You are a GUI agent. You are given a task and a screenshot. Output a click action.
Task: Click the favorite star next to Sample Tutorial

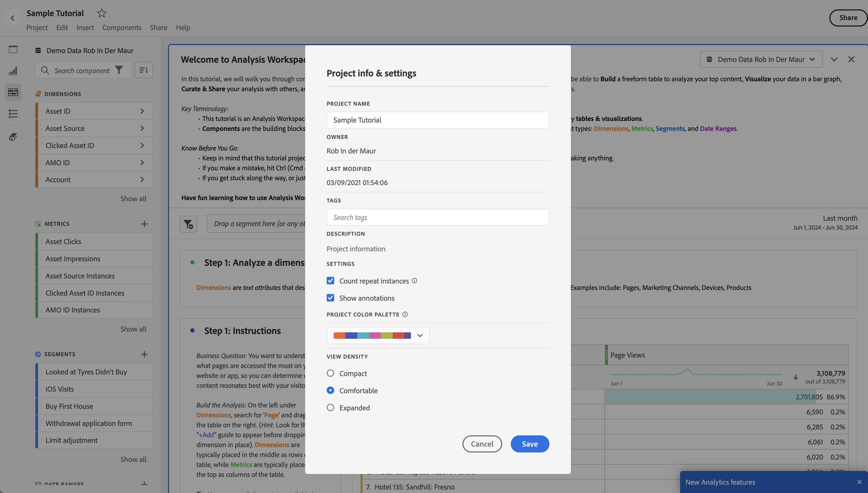coord(101,13)
